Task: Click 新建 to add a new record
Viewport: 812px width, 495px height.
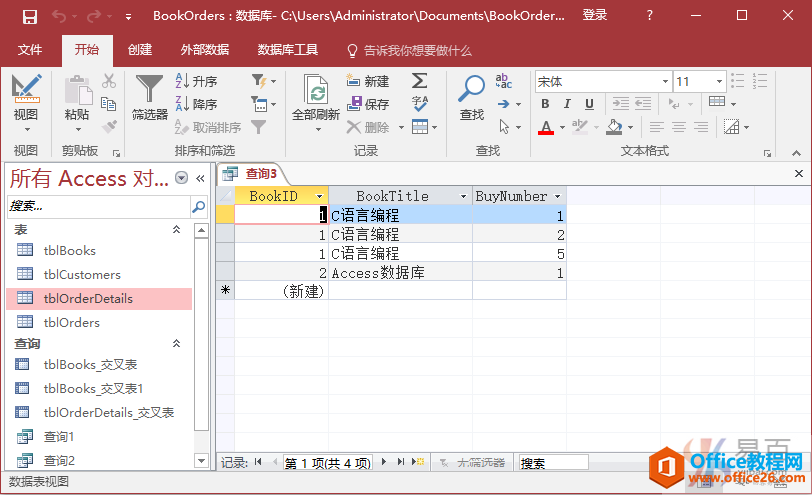Action: pyautogui.click(x=368, y=82)
